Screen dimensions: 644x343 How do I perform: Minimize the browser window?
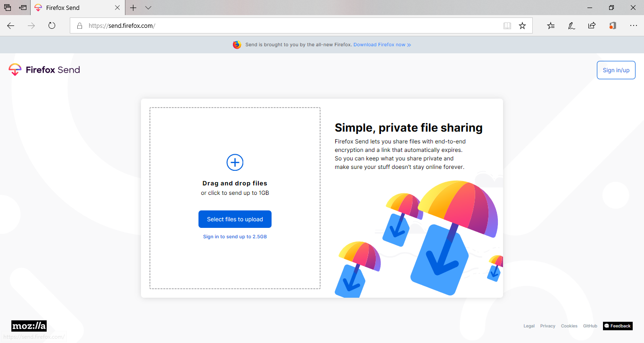(590, 8)
